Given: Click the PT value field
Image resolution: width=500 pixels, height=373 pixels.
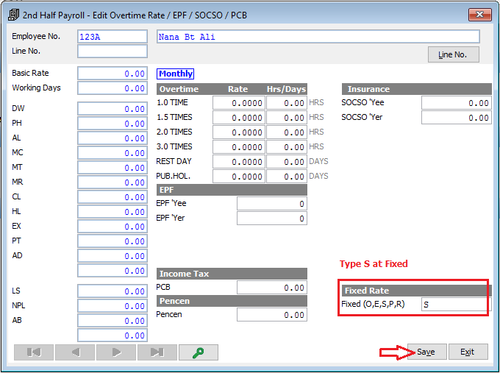Looking at the screenshot, I should (x=112, y=241).
